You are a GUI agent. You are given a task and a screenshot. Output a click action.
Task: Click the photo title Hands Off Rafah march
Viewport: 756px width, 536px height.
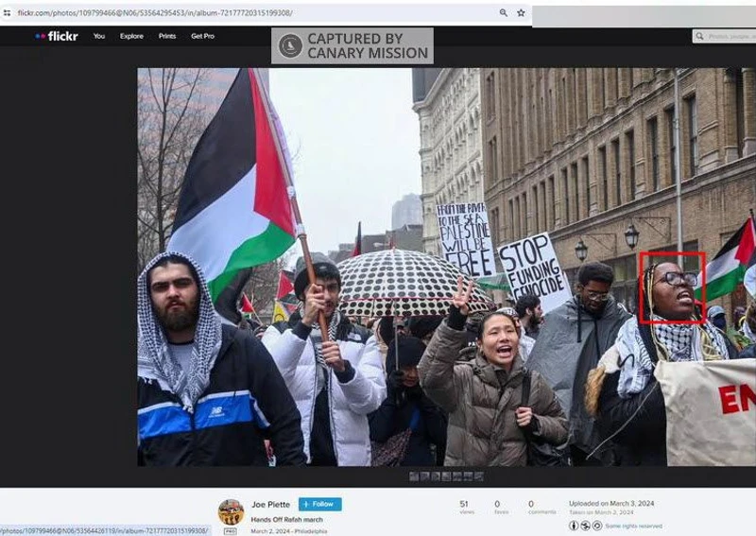click(287, 520)
